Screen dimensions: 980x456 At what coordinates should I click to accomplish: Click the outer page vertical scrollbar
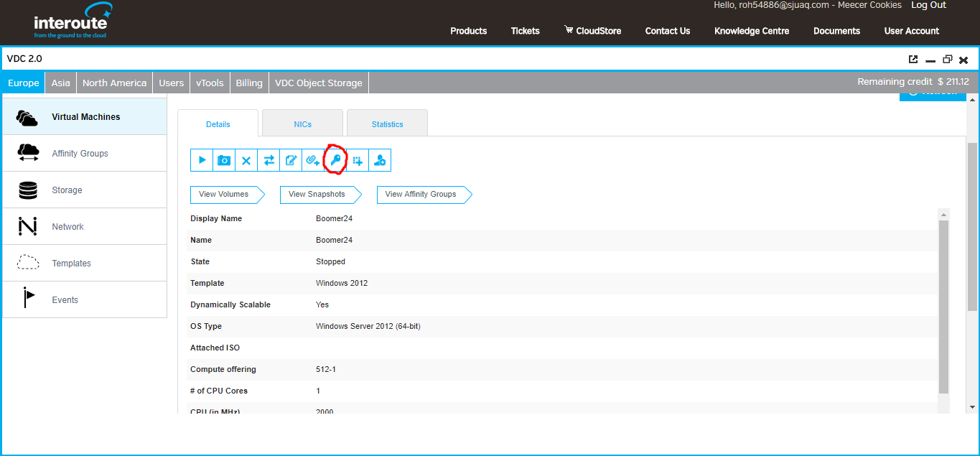[972, 226]
